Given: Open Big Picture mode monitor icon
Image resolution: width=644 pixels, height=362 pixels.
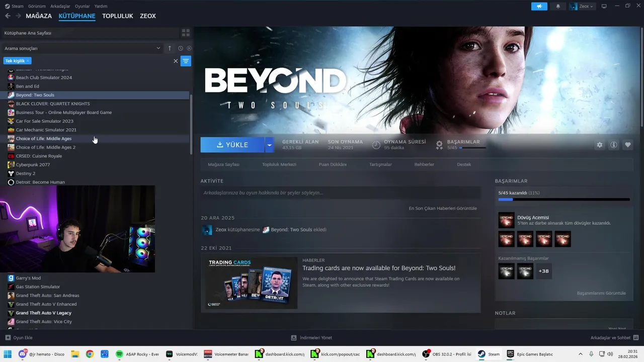Looking at the screenshot, I should (604, 6).
